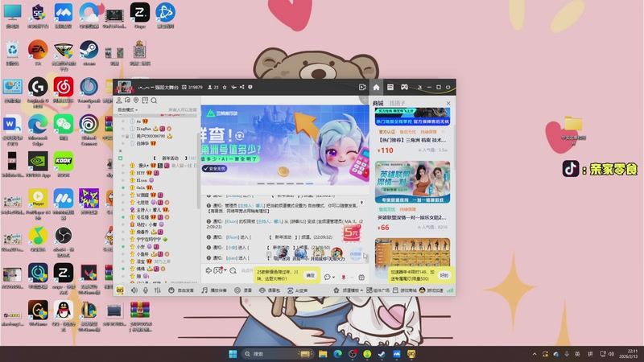The height and width of the screenshot is (362, 644).
Task: Switch to the 商城 tab
Action: point(378,103)
